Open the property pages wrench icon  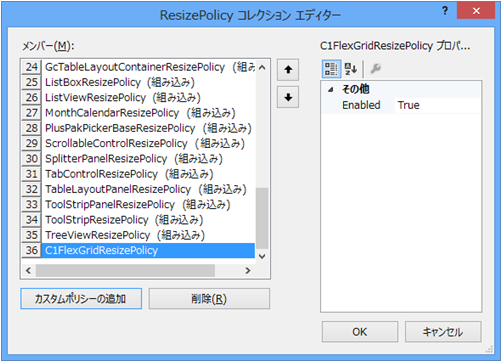point(375,69)
